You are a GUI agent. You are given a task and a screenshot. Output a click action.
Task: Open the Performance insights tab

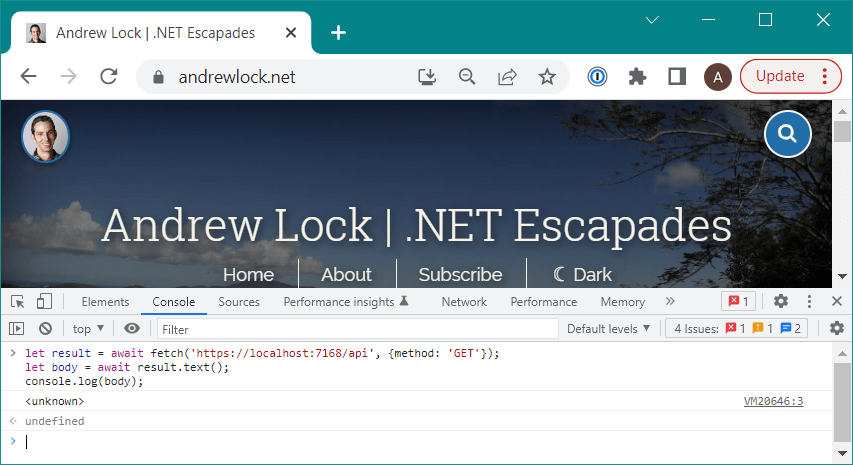[x=346, y=302]
